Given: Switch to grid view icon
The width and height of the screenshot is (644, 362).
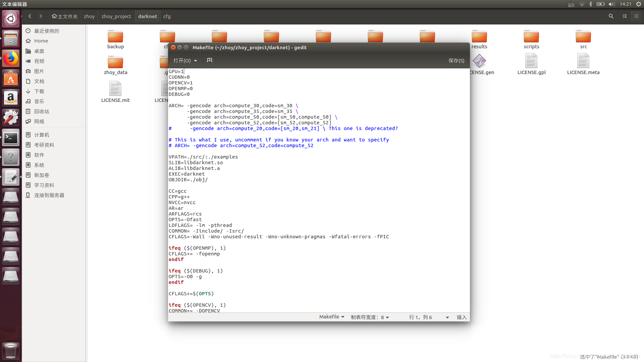Looking at the screenshot, I should point(636,16).
